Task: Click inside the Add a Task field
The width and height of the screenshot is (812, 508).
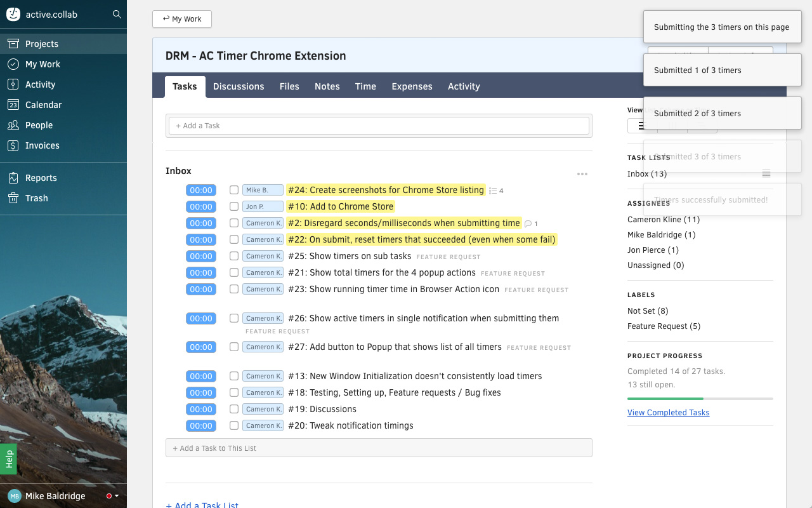Action: point(379,125)
